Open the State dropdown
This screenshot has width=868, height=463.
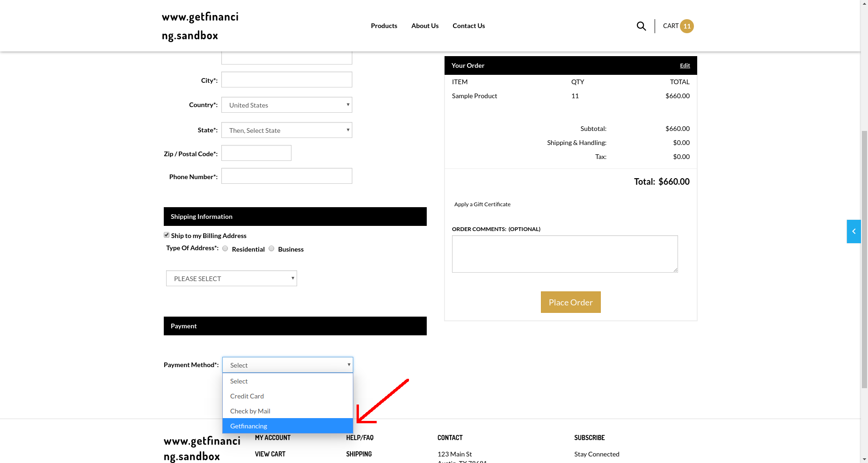(x=287, y=130)
